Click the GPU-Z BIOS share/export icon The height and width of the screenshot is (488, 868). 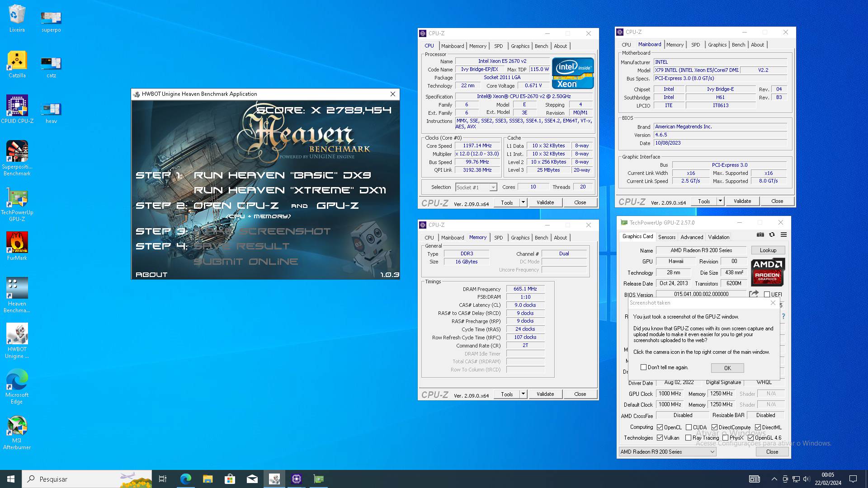[x=754, y=294]
